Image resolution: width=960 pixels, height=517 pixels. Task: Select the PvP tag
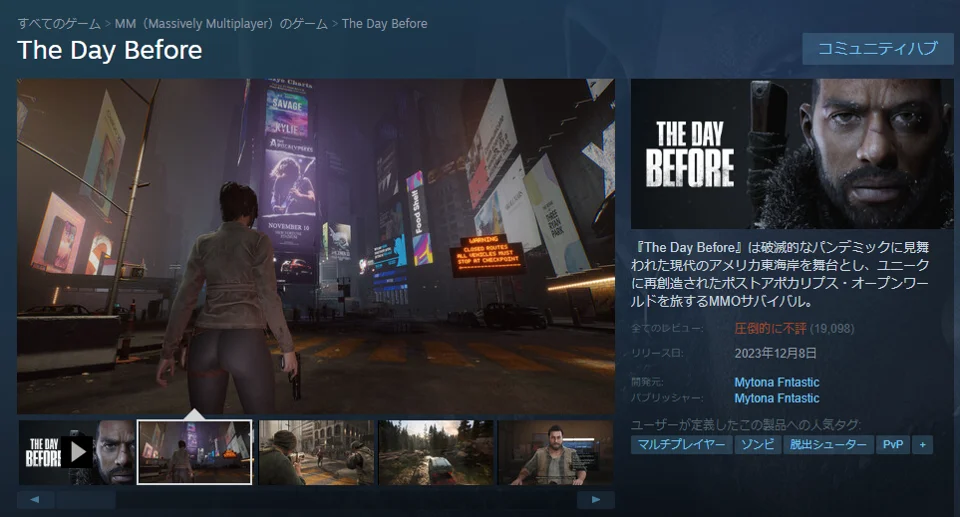[x=893, y=445]
